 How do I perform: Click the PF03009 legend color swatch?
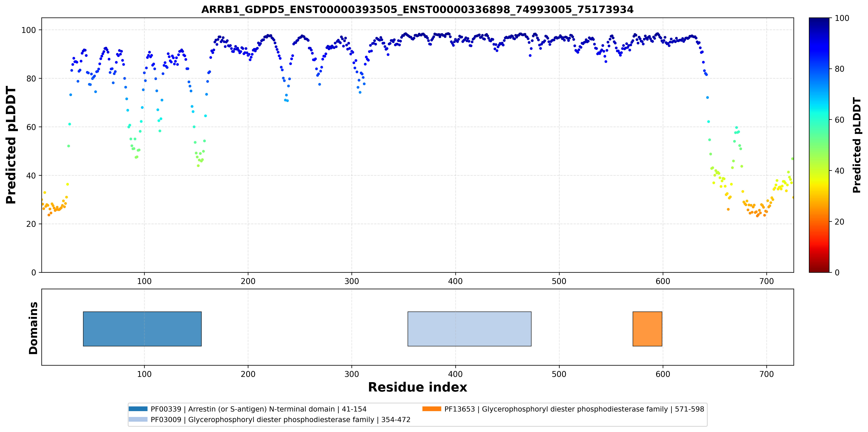(x=138, y=419)
